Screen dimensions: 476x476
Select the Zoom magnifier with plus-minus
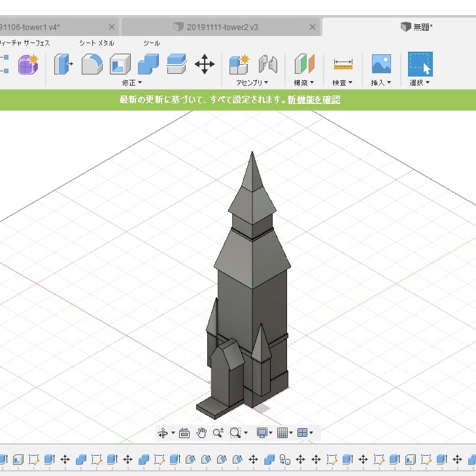218,433
